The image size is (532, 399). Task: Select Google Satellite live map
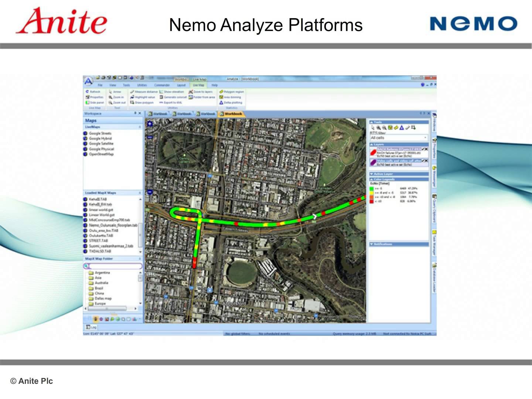99,144
